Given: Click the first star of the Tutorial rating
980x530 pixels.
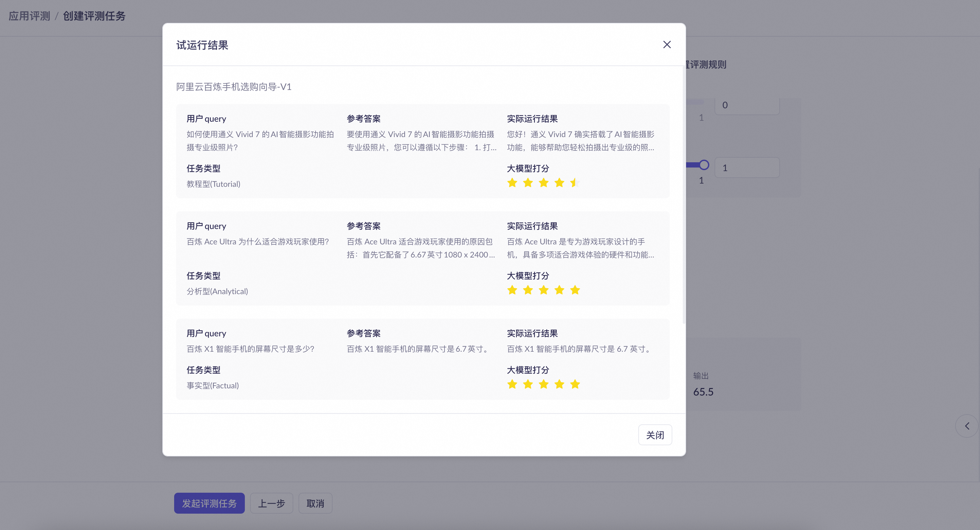Looking at the screenshot, I should point(512,183).
